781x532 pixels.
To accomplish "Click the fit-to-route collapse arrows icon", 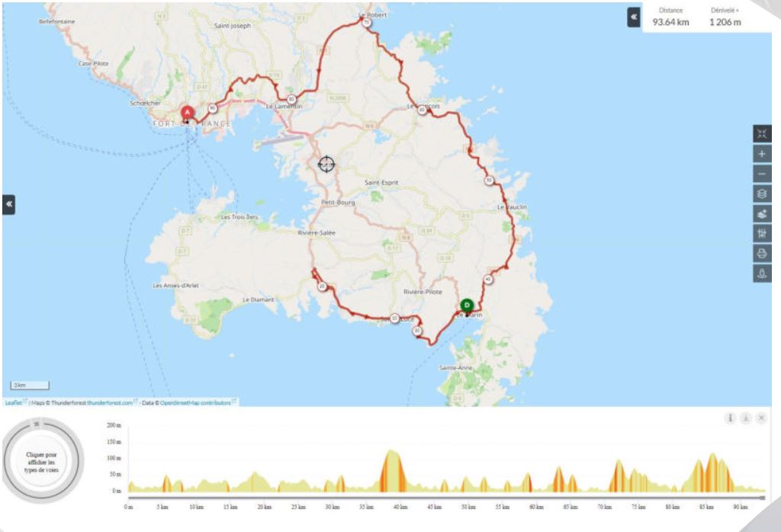I will click(x=762, y=133).
